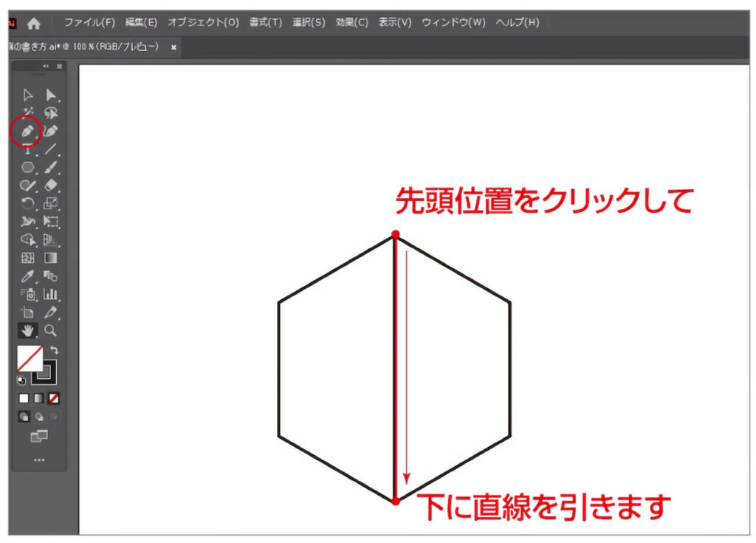Select the Line Segment tool

51,149
